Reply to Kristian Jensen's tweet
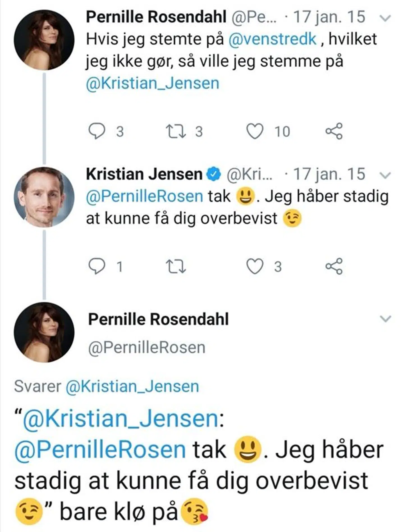 pyautogui.click(x=97, y=266)
